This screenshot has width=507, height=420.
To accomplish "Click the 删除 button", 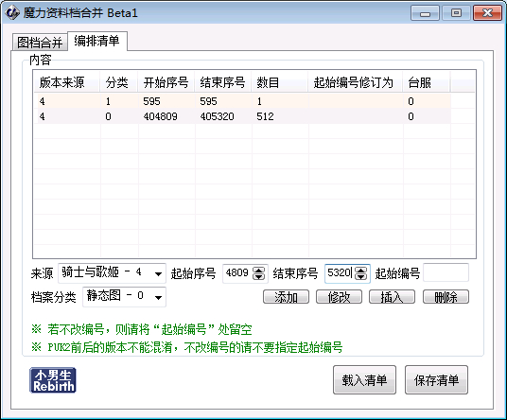I will (x=446, y=297).
